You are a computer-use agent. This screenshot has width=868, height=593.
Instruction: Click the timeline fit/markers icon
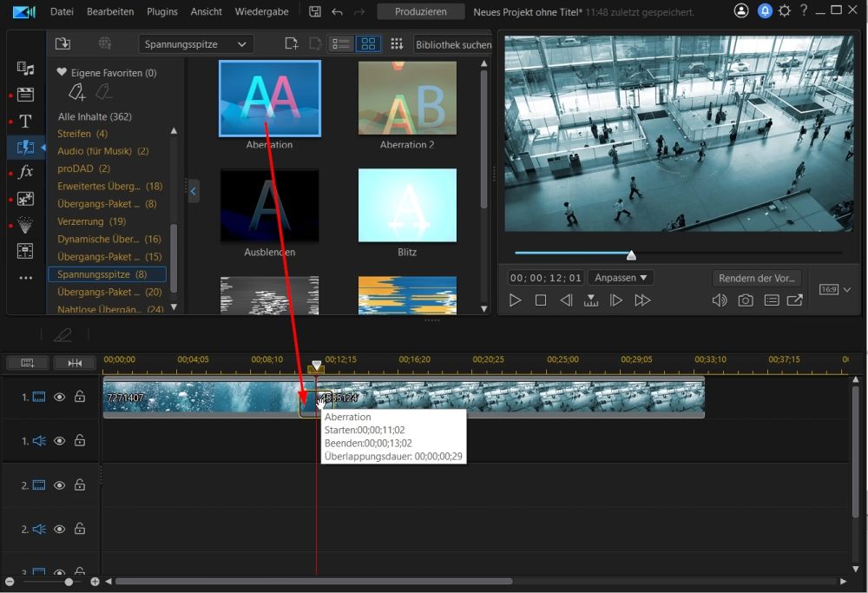click(x=75, y=363)
